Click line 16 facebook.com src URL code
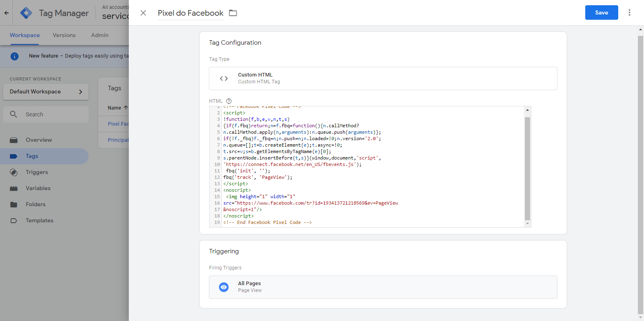Image resolution: width=644 pixels, height=321 pixels. click(x=311, y=203)
